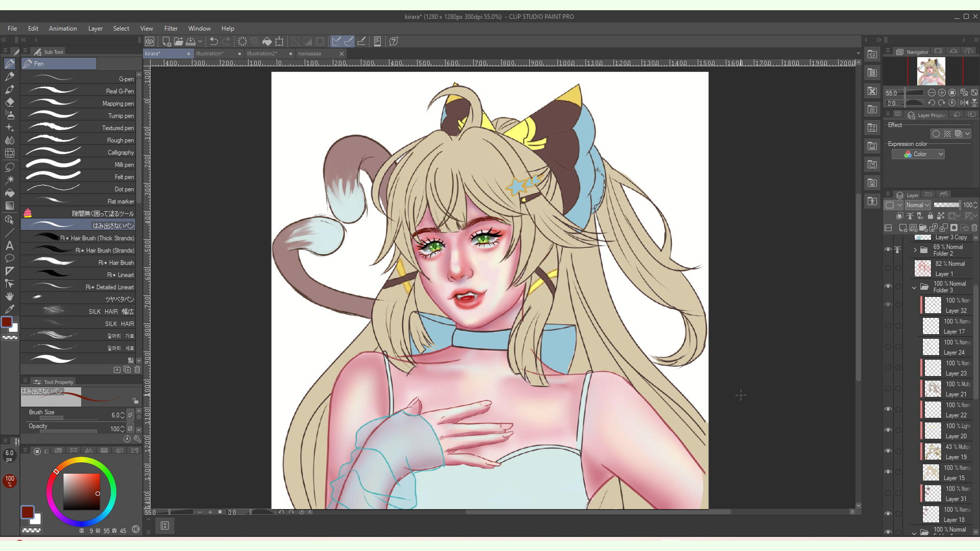Screen dimensions: 980x551
Task: Open the Filter menu
Action: tap(171, 29)
